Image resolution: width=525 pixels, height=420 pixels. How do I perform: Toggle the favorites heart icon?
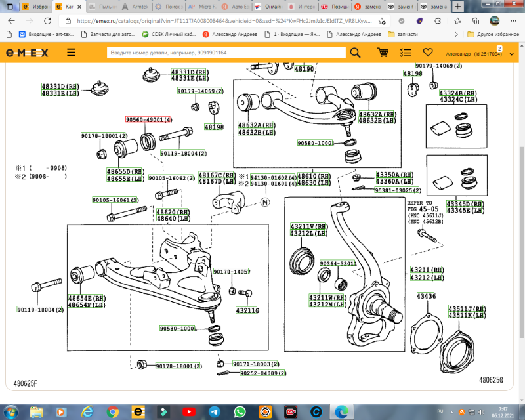tap(428, 52)
